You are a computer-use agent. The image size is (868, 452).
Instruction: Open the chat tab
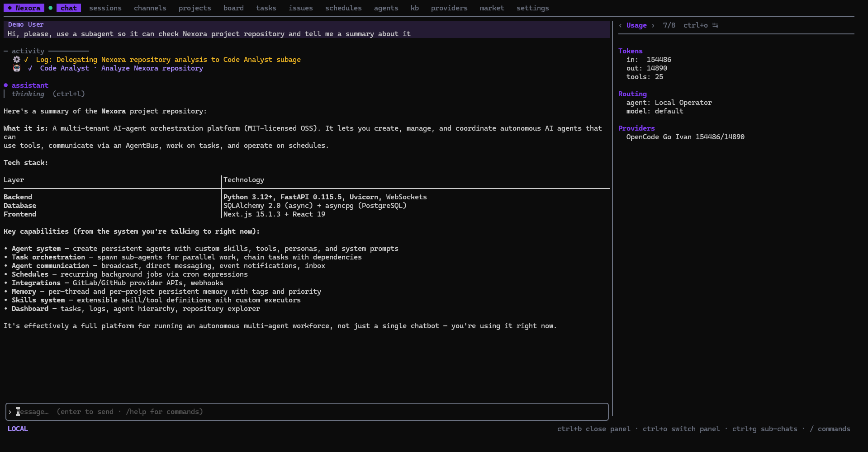coord(69,8)
